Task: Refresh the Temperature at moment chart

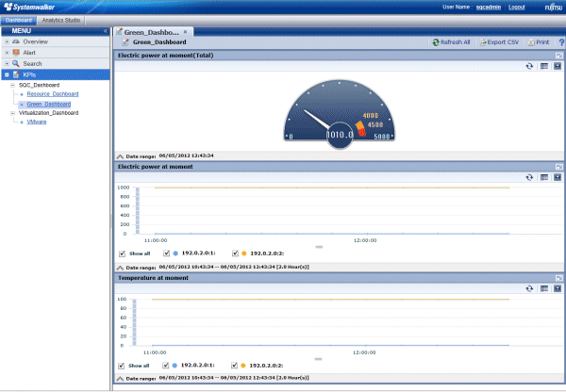Action: click(529, 289)
